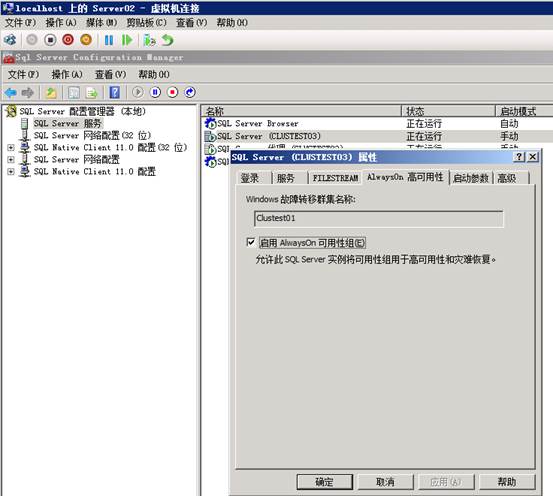Open the VM window 媒体(M) menu

102,23
